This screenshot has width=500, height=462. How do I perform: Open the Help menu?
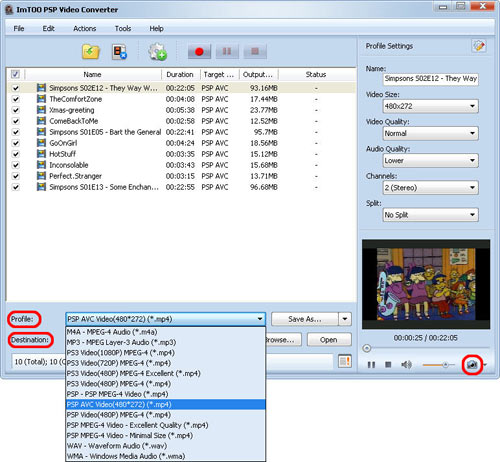click(156, 28)
